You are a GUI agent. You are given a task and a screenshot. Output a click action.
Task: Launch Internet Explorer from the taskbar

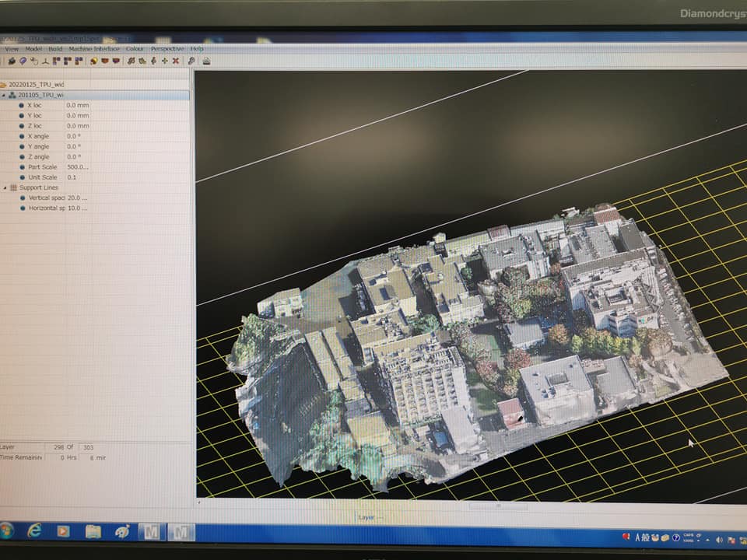click(x=34, y=530)
